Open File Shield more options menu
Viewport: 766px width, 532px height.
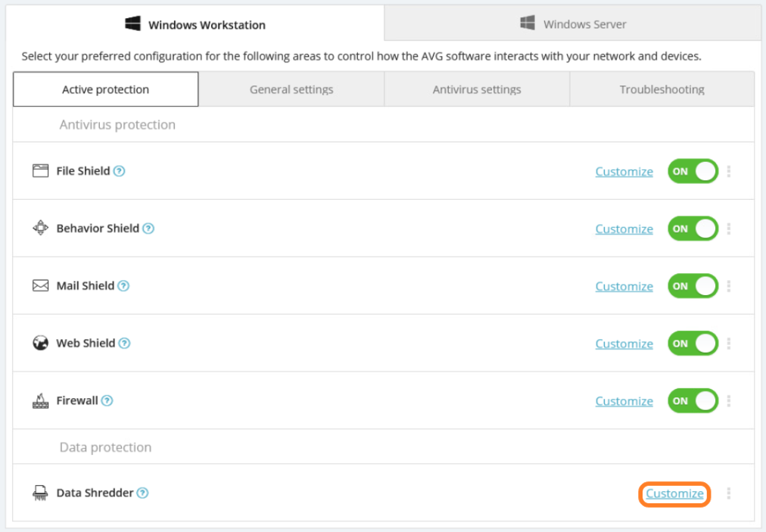[x=729, y=171]
